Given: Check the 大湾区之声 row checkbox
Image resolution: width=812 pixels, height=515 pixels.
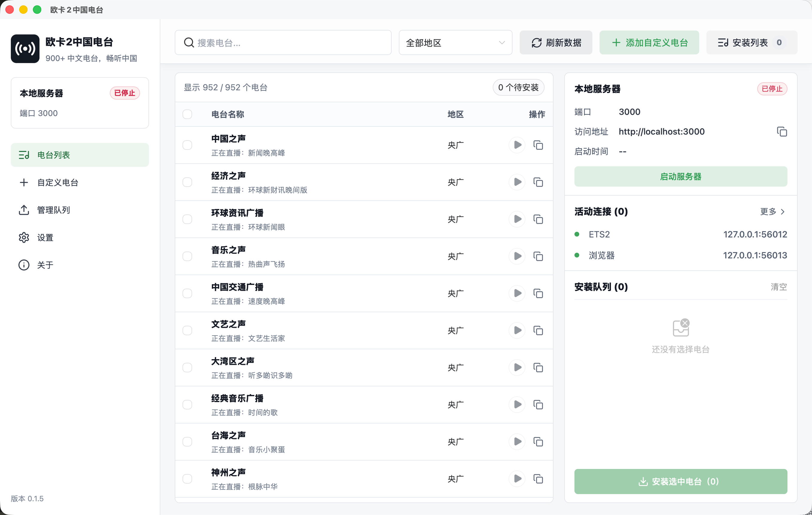Looking at the screenshot, I should pyautogui.click(x=187, y=367).
